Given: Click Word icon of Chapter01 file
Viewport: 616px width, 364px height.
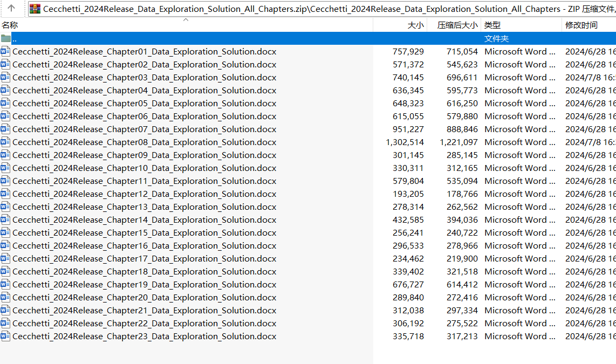Looking at the screenshot, I should click(5, 51).
